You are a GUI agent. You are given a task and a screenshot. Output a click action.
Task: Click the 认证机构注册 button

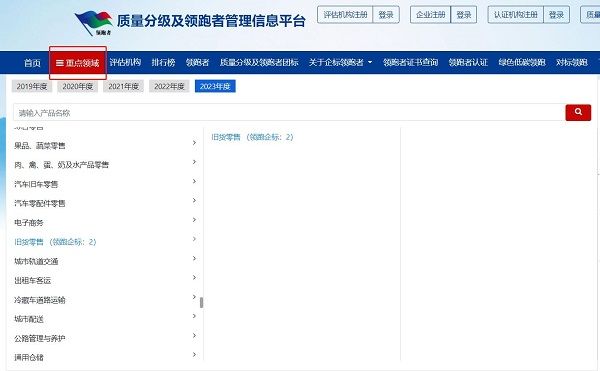515,15
